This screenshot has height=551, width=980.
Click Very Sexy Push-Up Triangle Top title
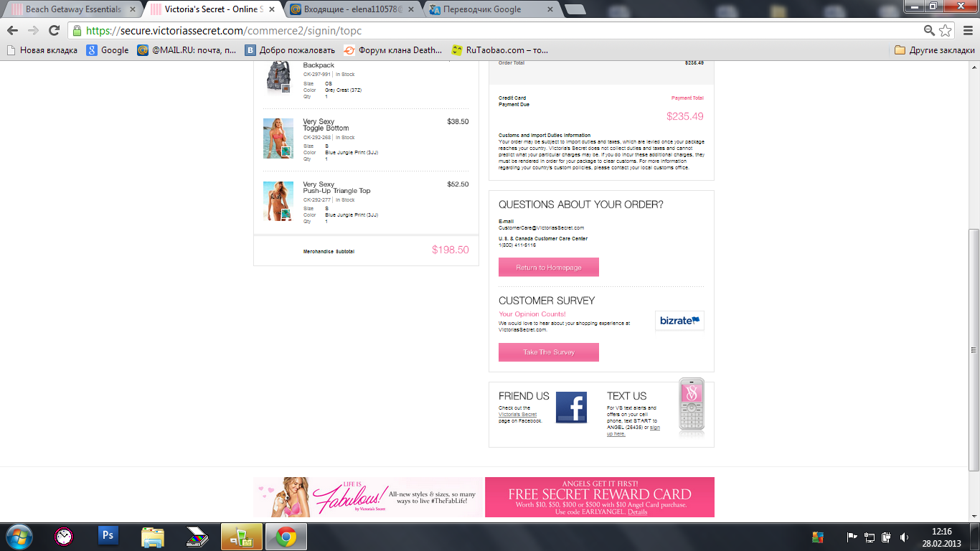tap(336, 187)
